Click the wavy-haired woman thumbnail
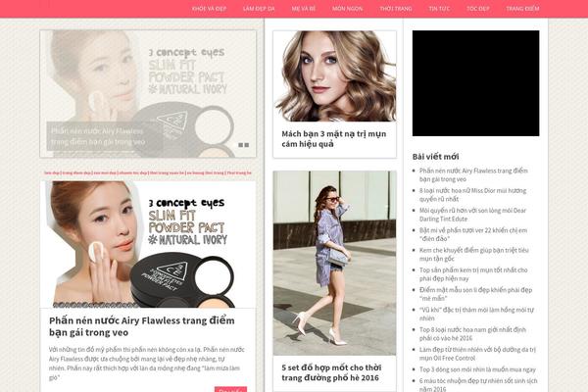This screenshot has height=392, width=588. click(334, 76)
